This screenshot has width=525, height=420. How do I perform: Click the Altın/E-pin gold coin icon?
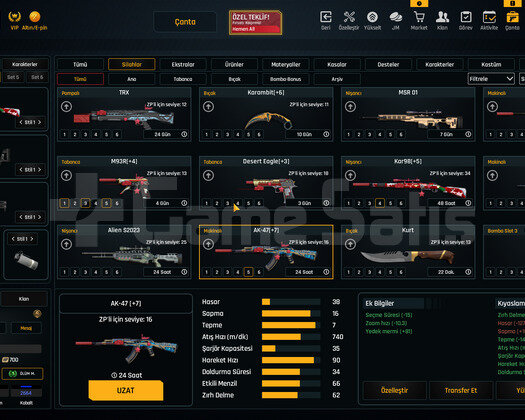[x=35, y=16]
